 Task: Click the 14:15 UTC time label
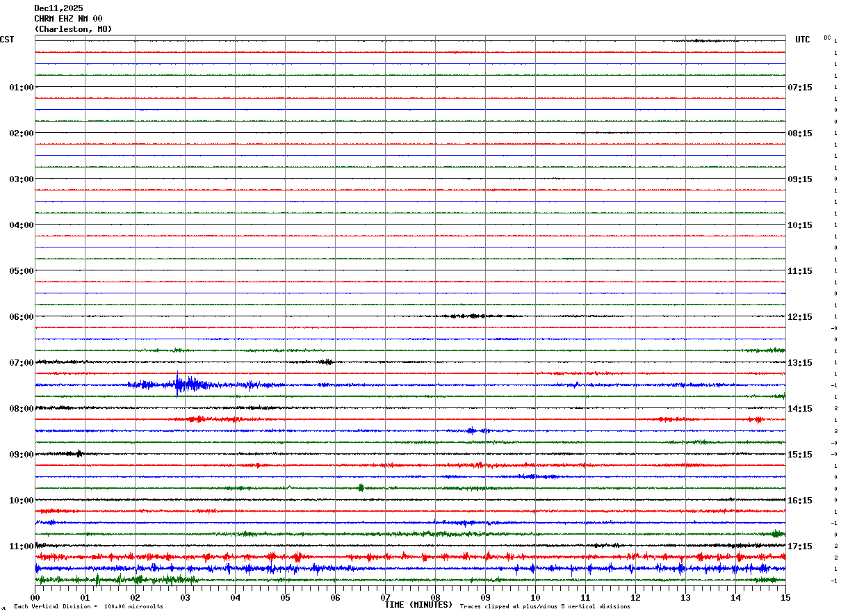(x=800, y=409)
